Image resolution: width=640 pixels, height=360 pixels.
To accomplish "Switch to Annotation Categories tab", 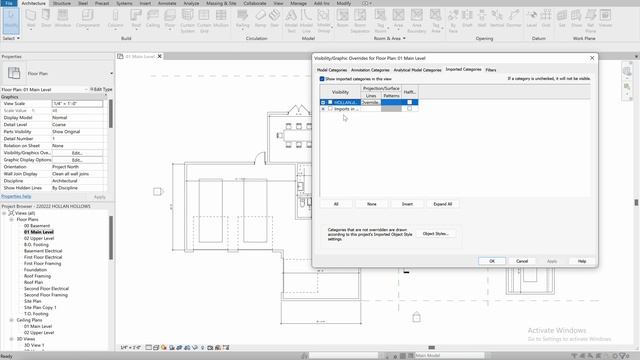I will [x=370, y=70].
